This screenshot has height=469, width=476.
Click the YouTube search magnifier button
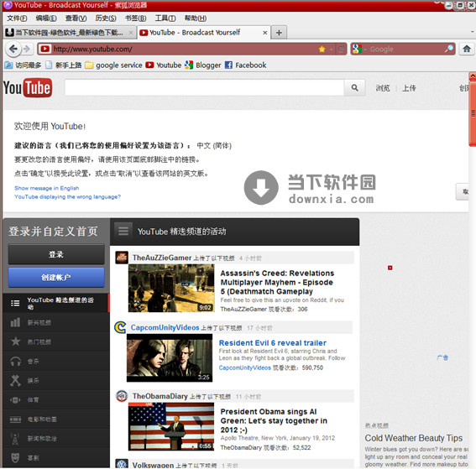[x=354, y=87]
